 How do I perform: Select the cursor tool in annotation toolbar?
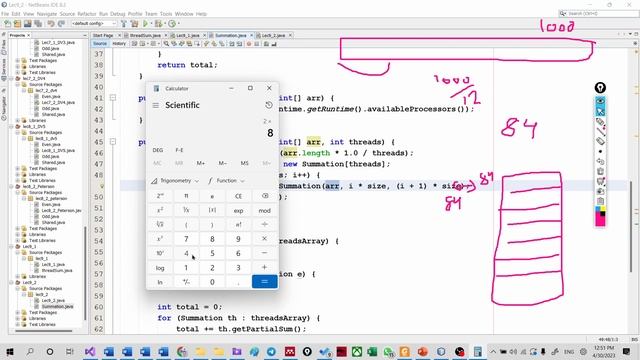600,111
